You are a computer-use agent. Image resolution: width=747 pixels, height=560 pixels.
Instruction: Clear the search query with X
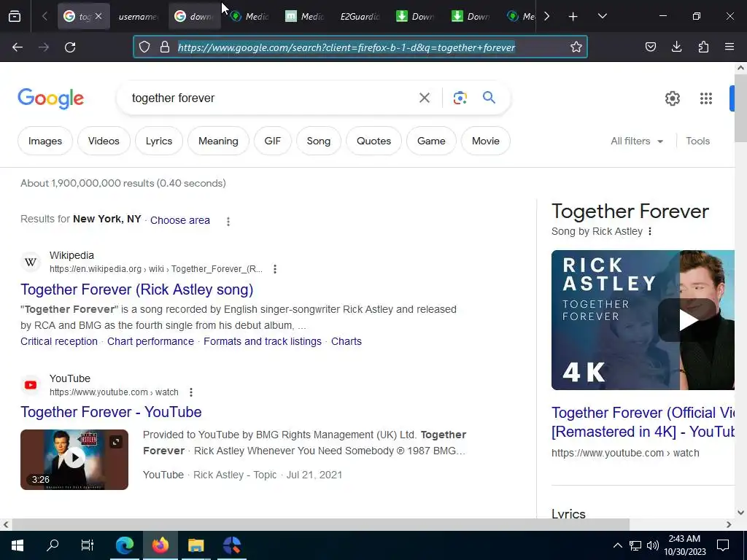(424, 98)
